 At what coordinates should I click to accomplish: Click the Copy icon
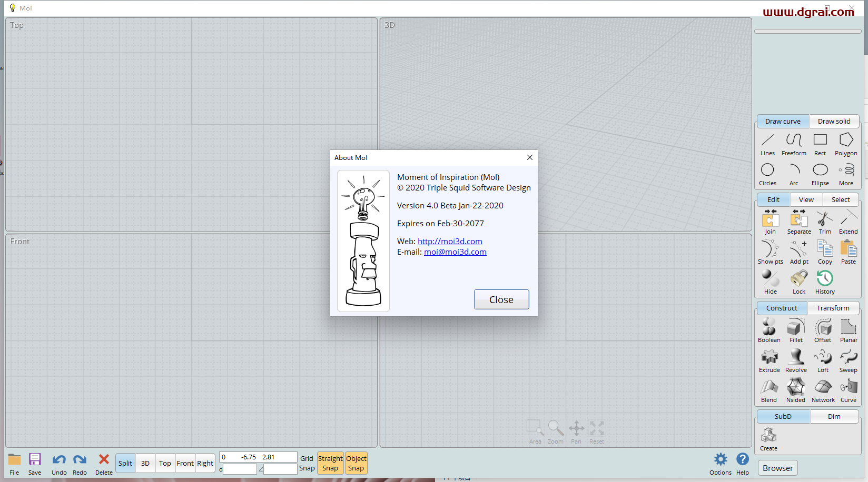[x=825, y=252]
